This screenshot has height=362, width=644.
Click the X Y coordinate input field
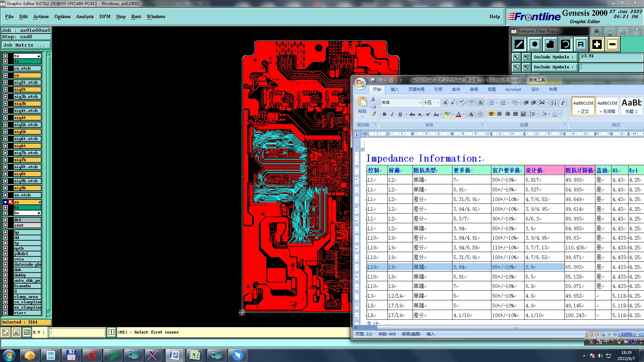pyautogui.click(x=77, y=332)
